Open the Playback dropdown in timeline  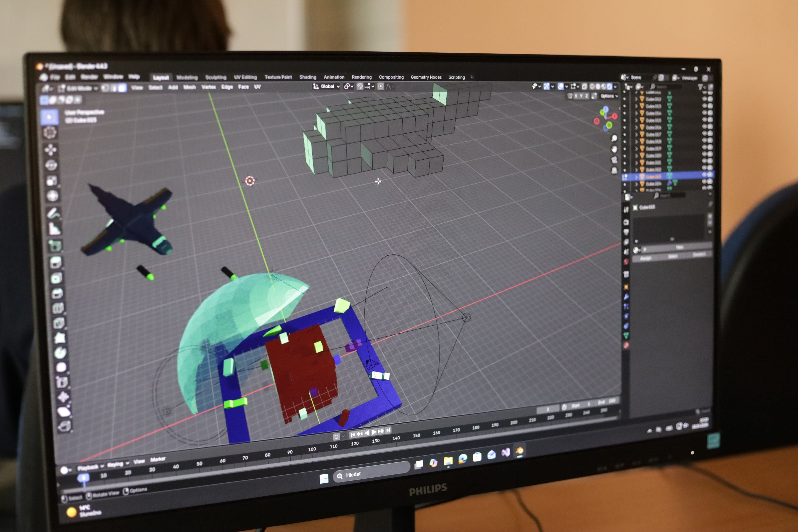(91, 468)
